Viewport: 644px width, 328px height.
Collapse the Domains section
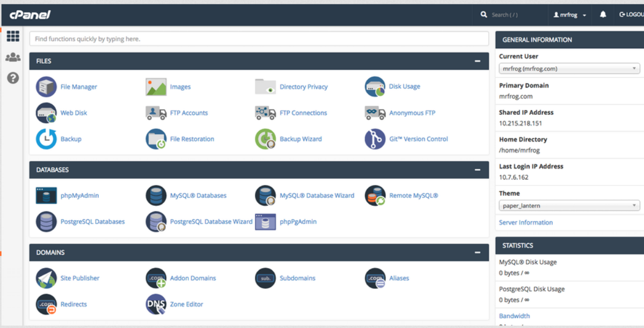coord(478,252)
